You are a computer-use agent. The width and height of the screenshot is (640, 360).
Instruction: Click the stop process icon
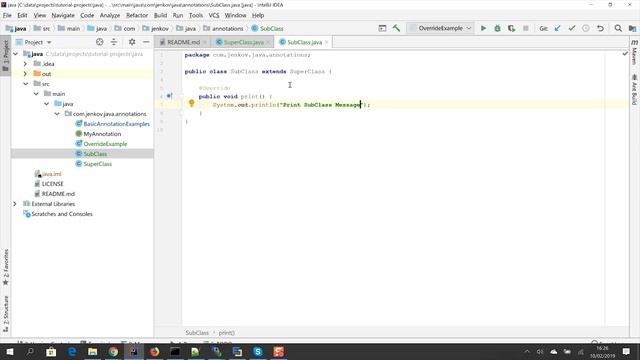coord(526,28)
